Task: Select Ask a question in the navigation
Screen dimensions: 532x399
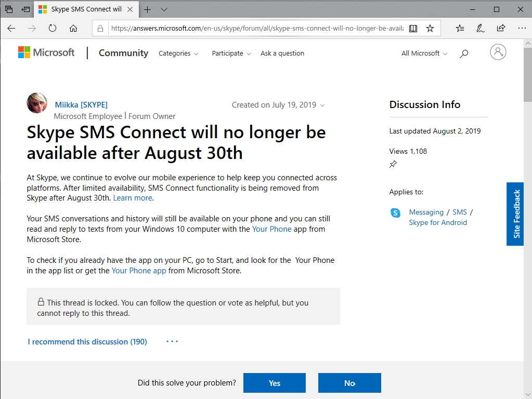Action: 282,54
